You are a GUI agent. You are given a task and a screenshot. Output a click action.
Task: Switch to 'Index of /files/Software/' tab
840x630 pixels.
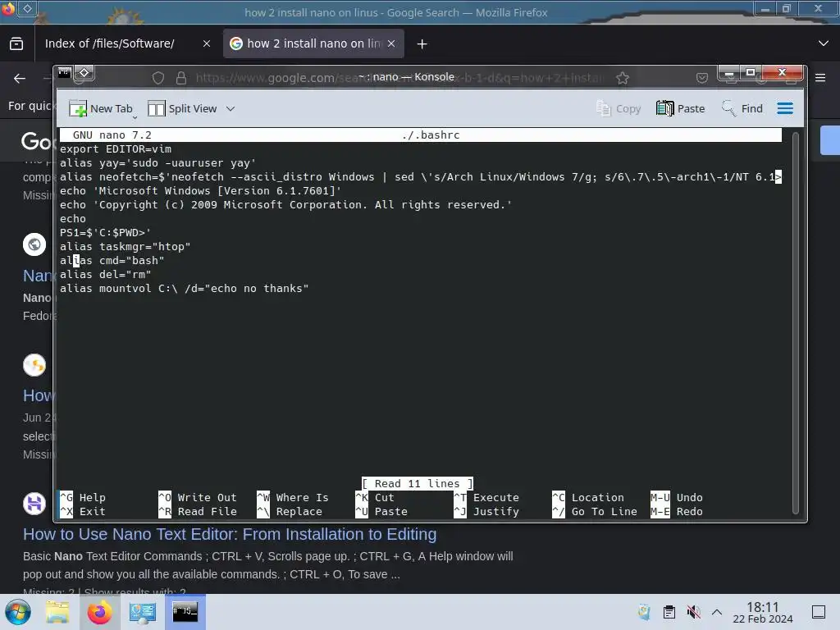(109, 43)
